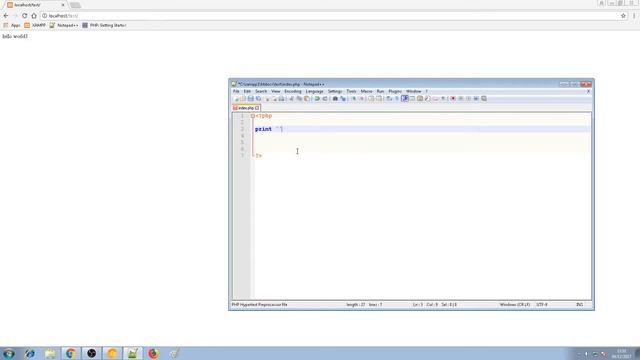Click the Windows (CR LF) status bar entry

515,304
